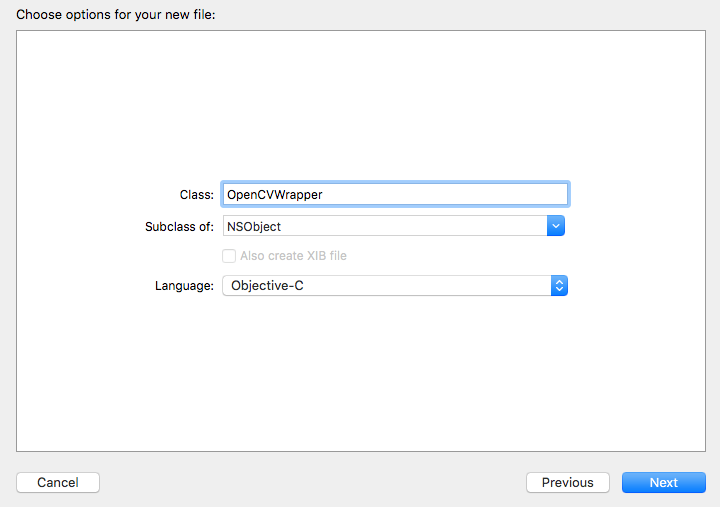Image resolution: width=720 pixels, height=507 pixels.
Task: Proceed with the Next button
Action: tap(663, 482)
